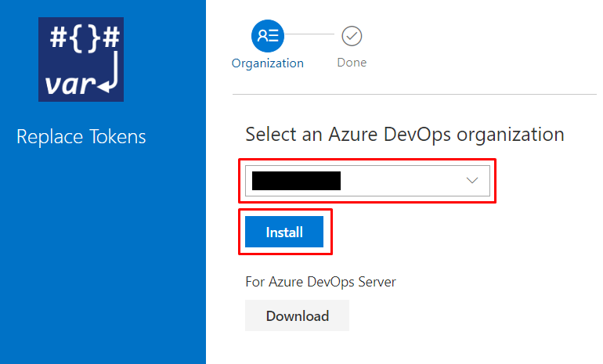Switch to the Organization step label

pos(268,63)
